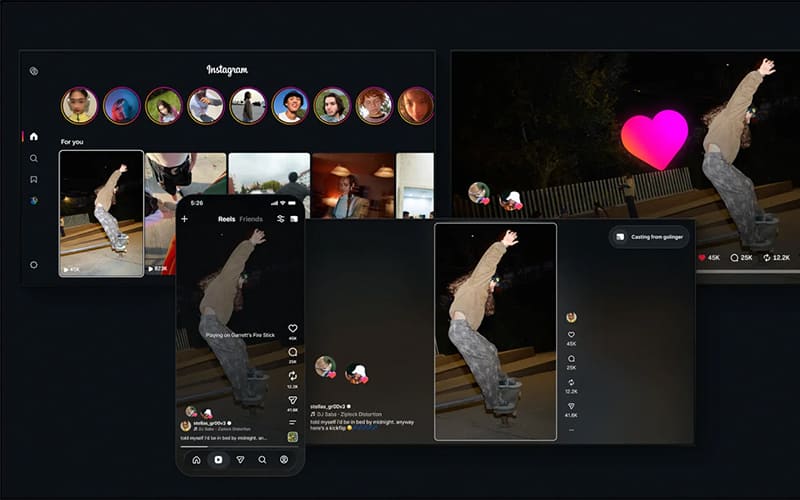Tap audio cover thumbnail on phone reel
Screen dimensions: 800x500
(x=292, y=437)
